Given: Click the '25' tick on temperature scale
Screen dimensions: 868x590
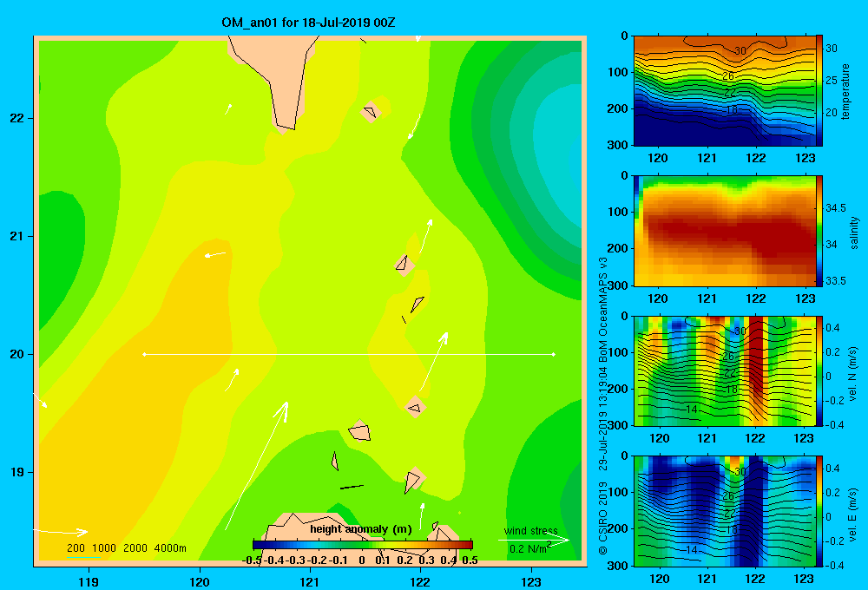Looking at the screenshot, I should click(x=831, y=81).
